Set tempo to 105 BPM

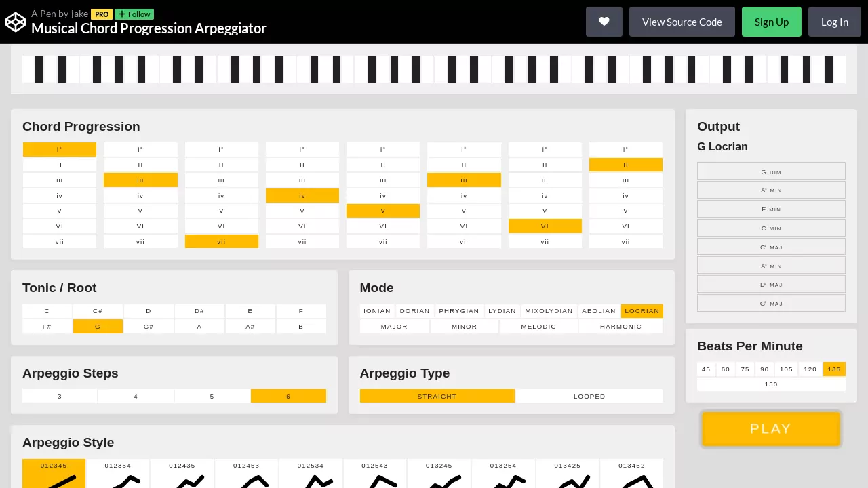point(787,369)
